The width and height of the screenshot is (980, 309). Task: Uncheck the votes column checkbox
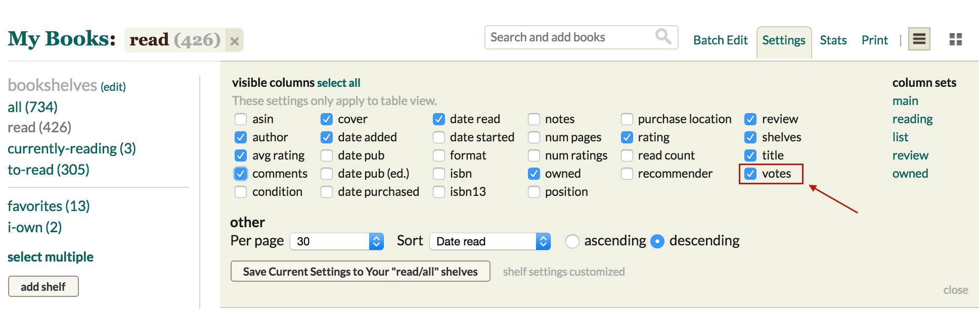point(750,174)
